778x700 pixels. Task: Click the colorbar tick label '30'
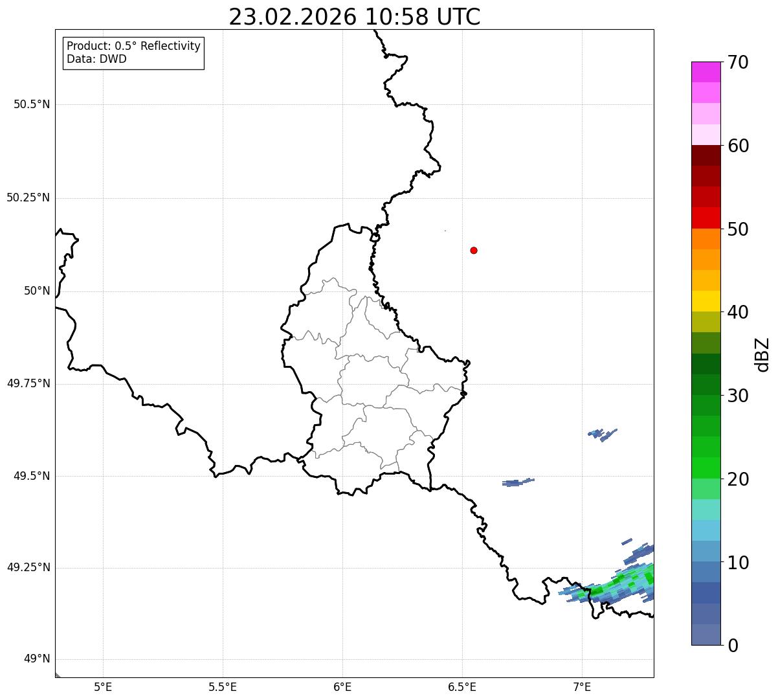point(738,396)
